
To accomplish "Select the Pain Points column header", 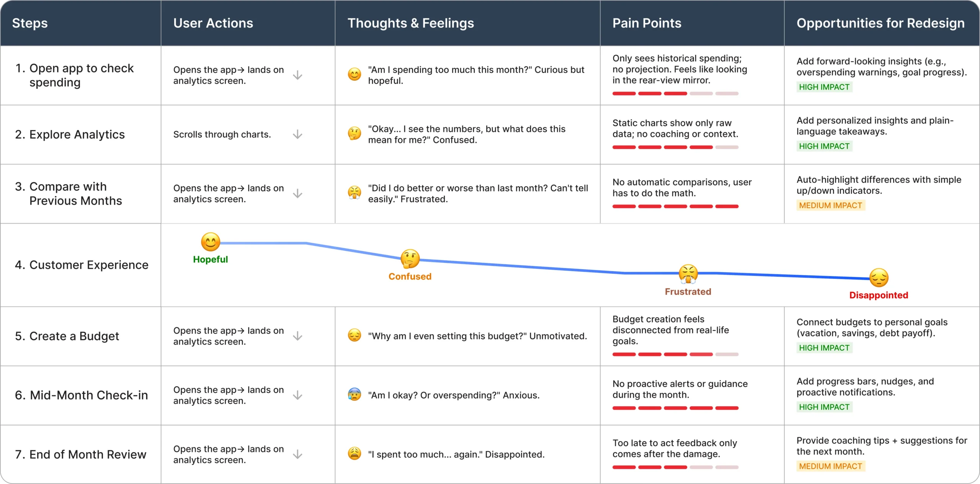I will point(647,23).
